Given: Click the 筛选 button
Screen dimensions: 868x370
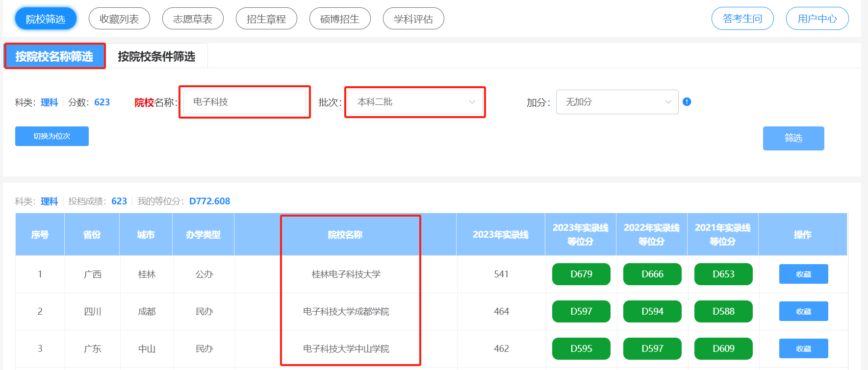Looking at the screenshot, I should coord(793,138).
